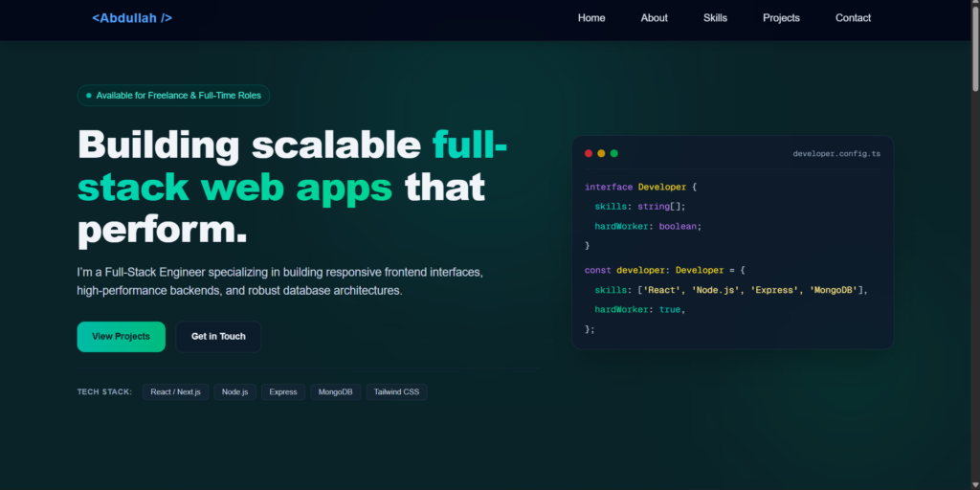Select the React / Next.js tech tag
This screenshot has height=490, width=980.
pyautogui.click(x=176, y=391)
